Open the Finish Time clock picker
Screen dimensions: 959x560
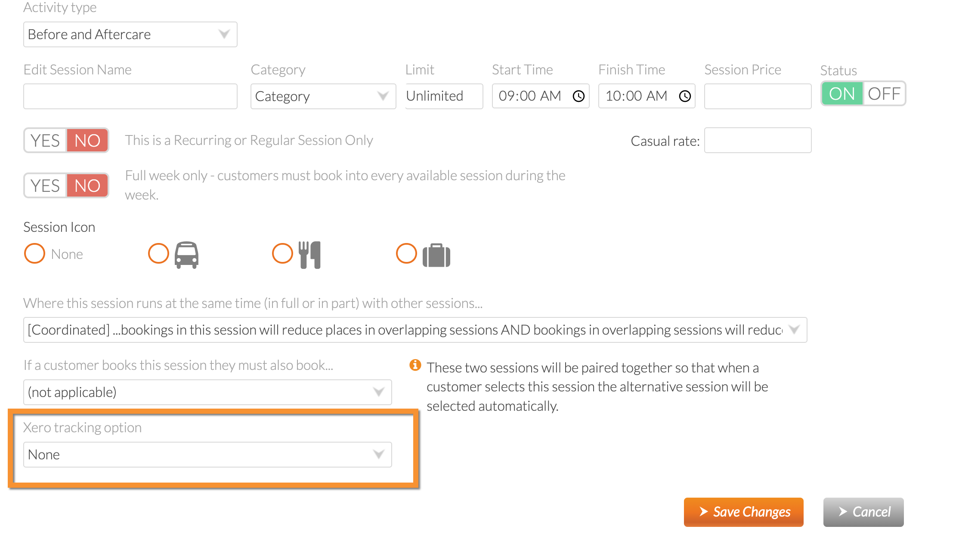point(685,96)
